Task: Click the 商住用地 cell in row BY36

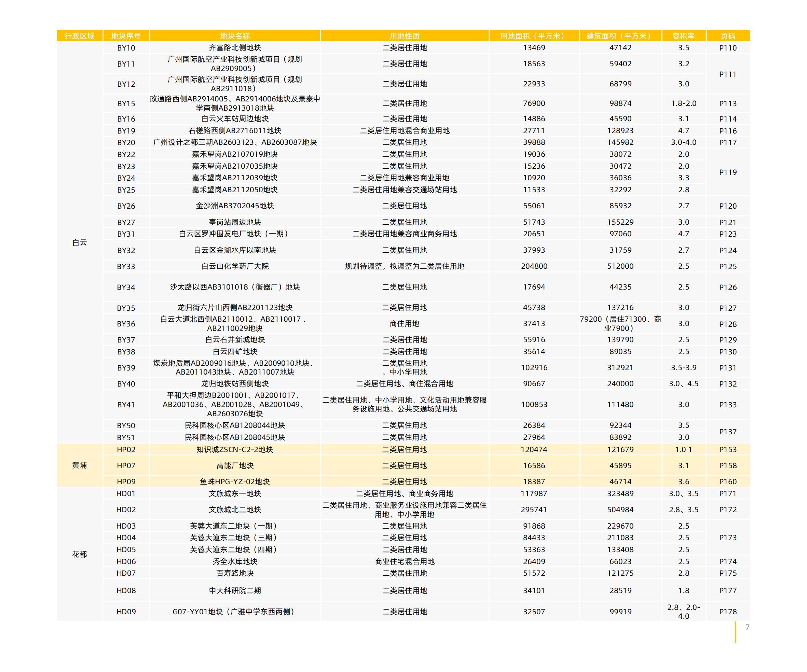Action: click(x=405, y=324)
